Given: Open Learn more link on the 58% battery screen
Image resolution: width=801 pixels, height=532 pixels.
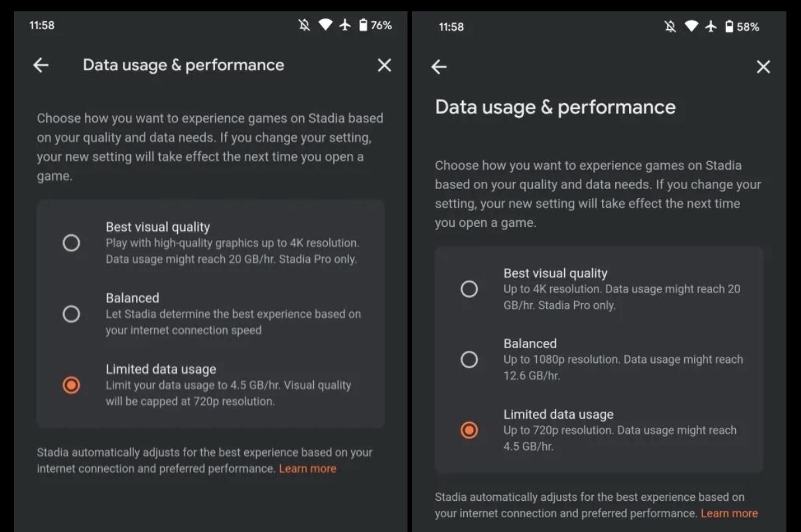Looking at the screenshot, I should (729, 513).
